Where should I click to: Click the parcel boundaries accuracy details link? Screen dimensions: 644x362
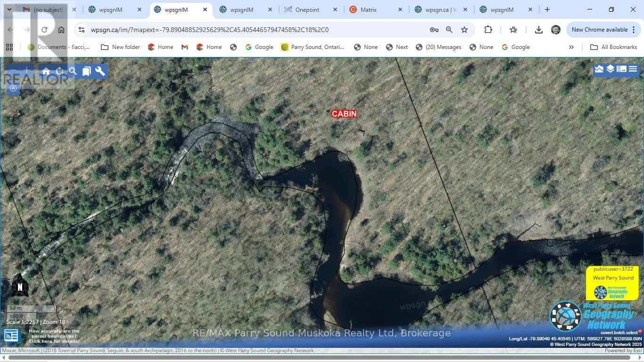(x=54, y=336)
